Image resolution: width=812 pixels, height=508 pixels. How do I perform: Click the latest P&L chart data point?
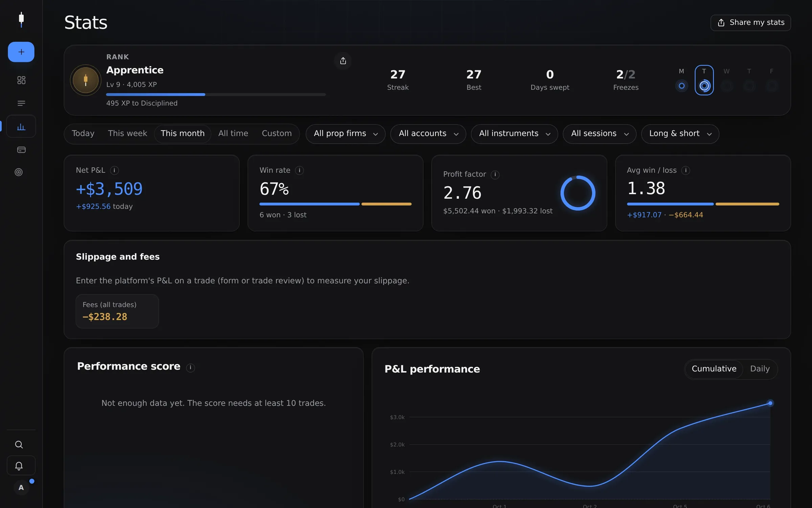pos(770,403)
